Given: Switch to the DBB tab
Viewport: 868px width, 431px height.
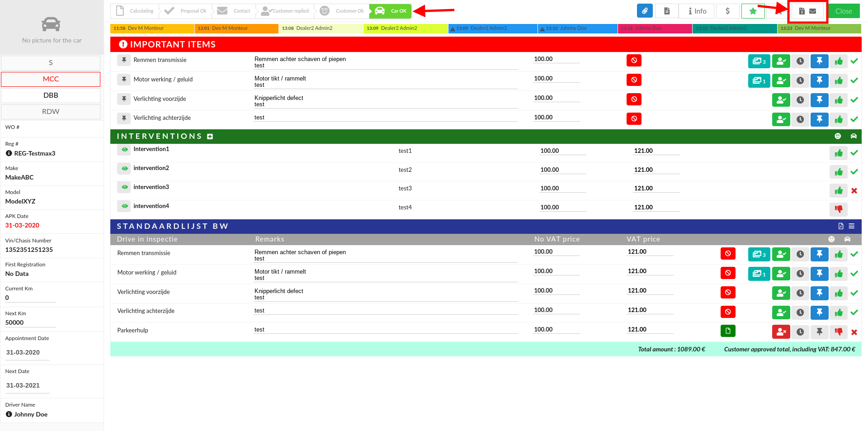Looking at the screenshot, I should point(51,95).
